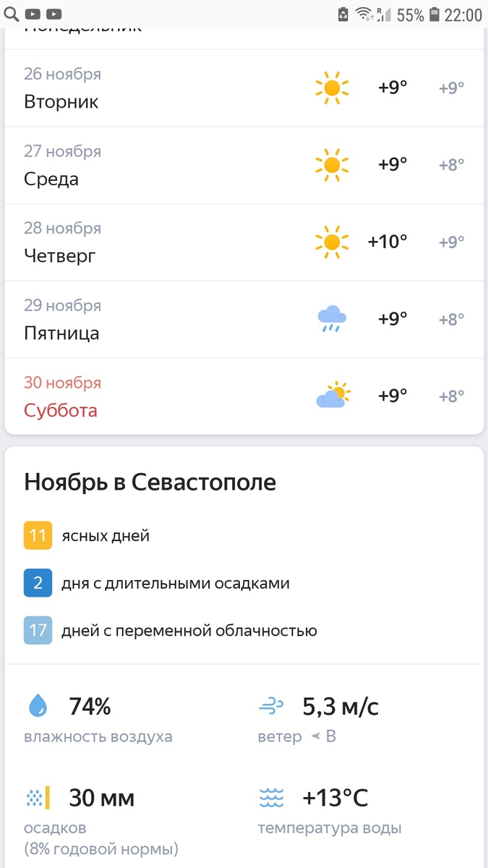Open the search icon in the status bar
This screenshot has width=488, height=868.
coord(11,13)
